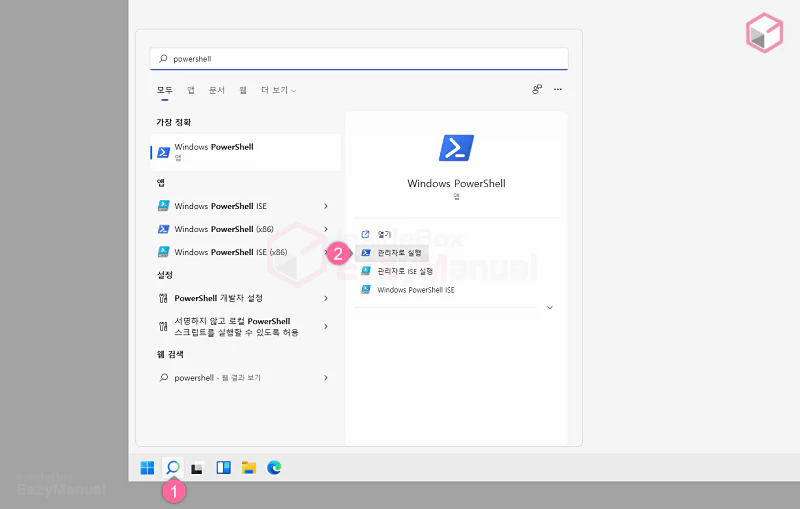Open the Search magnifier icon on taskbar
The image size is (800, 509).
(x=173, y=467)
